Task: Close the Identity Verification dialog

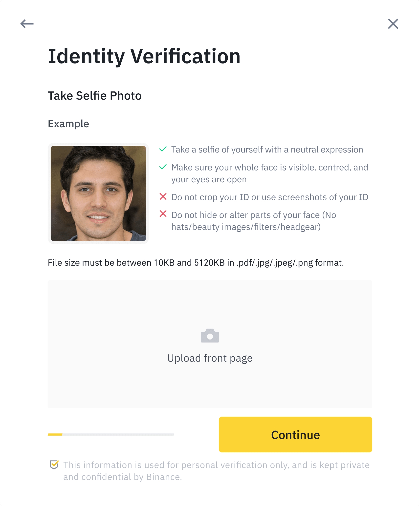Action: pyautogui.click(x=393, y=24)
